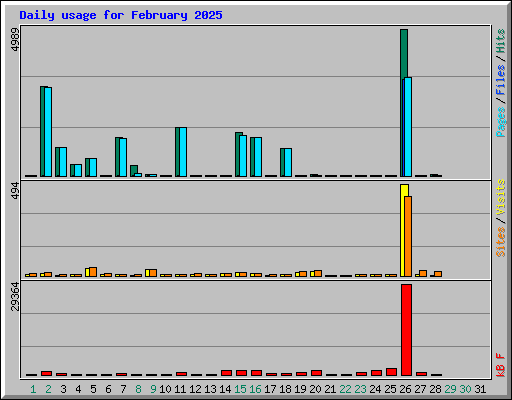This screenshot has width=512, height=400.
Task: Select the orange sites bar for day 28
Action: (438, 274)
